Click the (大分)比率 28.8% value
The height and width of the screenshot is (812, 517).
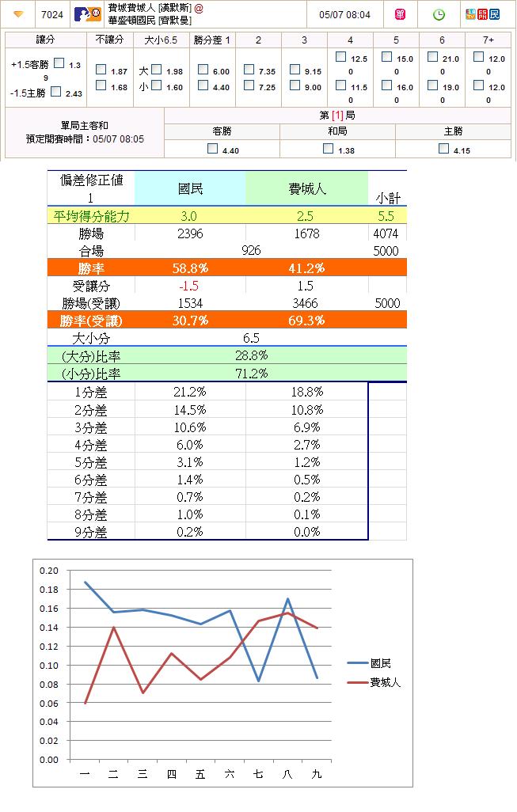251,355
